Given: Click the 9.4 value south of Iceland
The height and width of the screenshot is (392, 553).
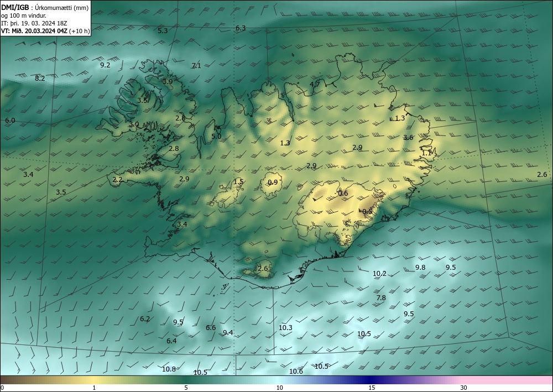Looking at the screenshot, I should 228,332.
